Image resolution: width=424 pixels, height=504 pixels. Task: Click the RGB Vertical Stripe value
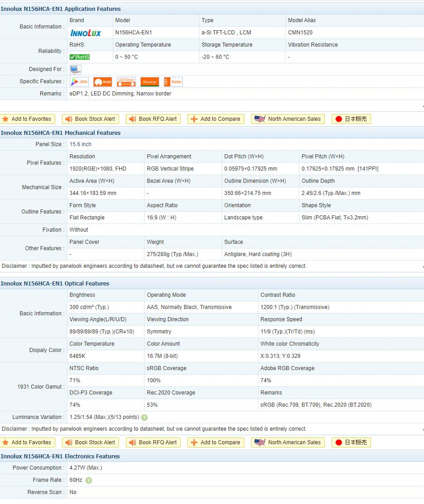(x=171, y=169)
